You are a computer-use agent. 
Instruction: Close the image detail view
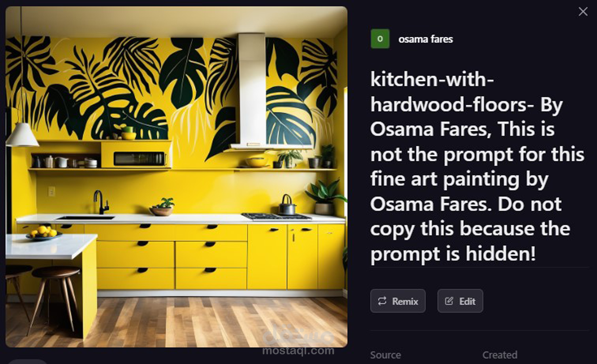pyautogui.click(x=583, y=12)
